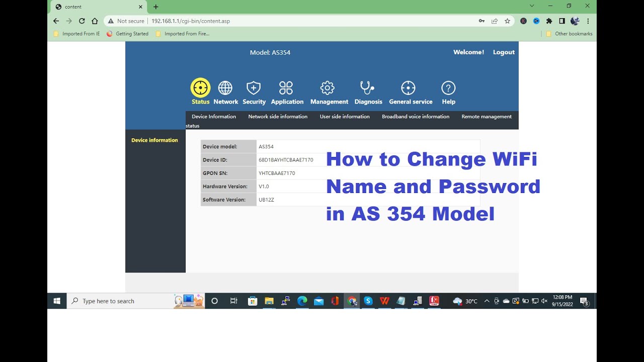Select the Device Information submenu tab

point(214,117)
